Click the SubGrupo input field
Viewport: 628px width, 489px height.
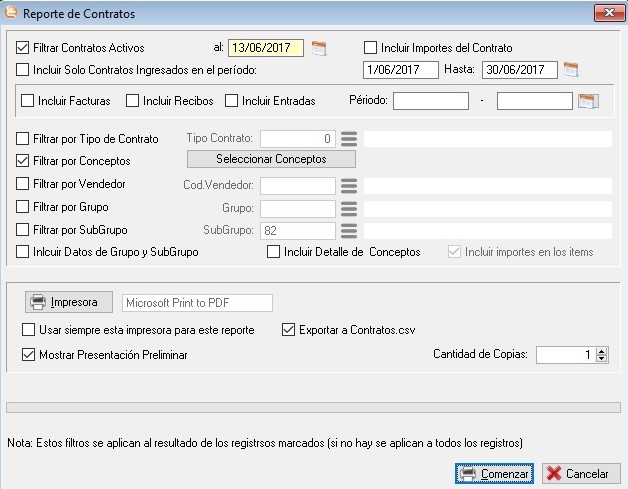click(x=297, y=231)
